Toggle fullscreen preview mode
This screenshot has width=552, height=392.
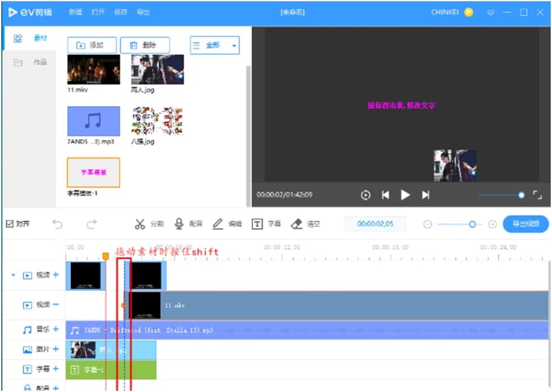point(537,195)
